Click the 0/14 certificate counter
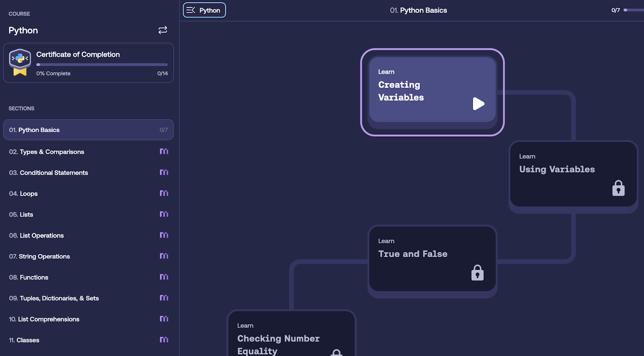 coord(163,73)
